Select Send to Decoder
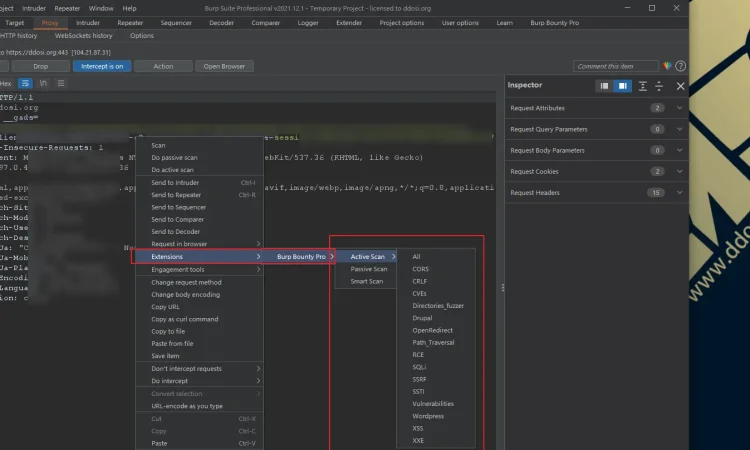The width and height of the screenshot is (750, 450). tap(199, 231)
